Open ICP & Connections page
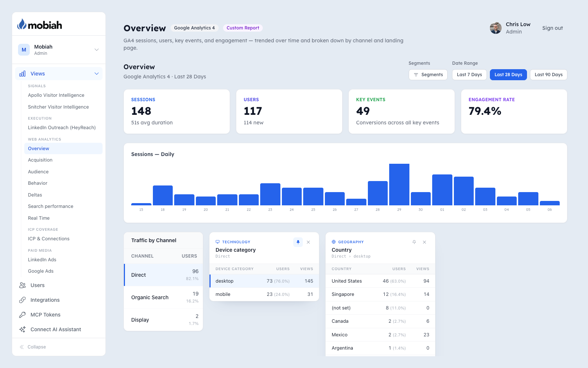The image size is (588, 368). click(x=49, y=239)
